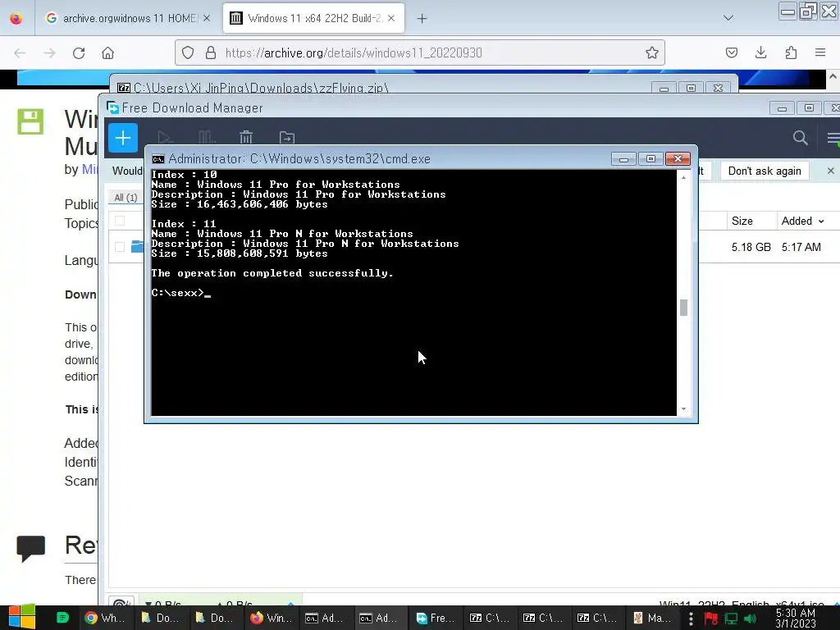Bookmark this page with the star icon
This screenshot has height=630, width=840.
pos(651,52)
